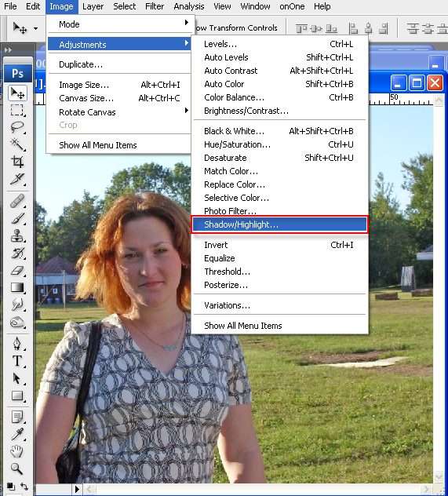The image size is (448, 496).
Task: Expand the collapsed toolbox double-arrow
Action: pos(8,50)
